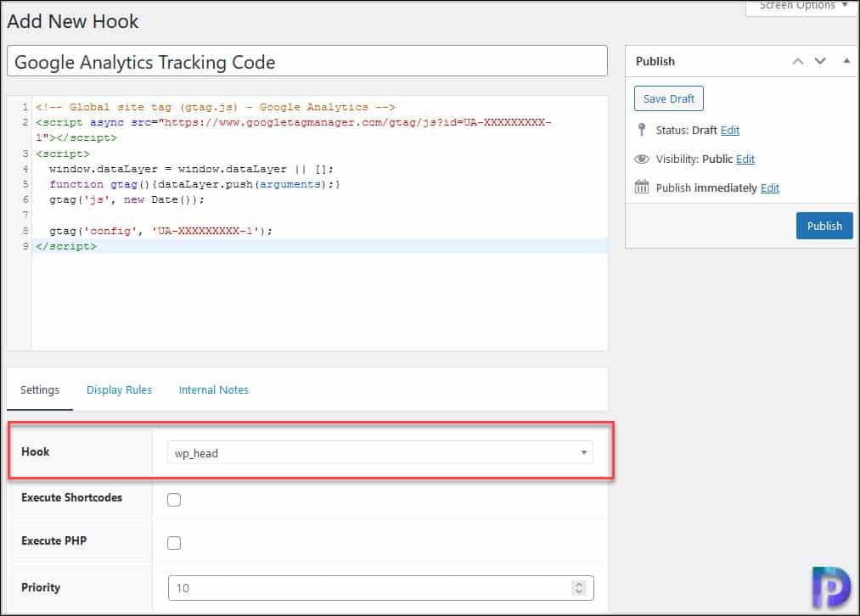Open the Hook wp_head dropdown
The width and height of the screenshot is (860, 616).
pos(380,453)
